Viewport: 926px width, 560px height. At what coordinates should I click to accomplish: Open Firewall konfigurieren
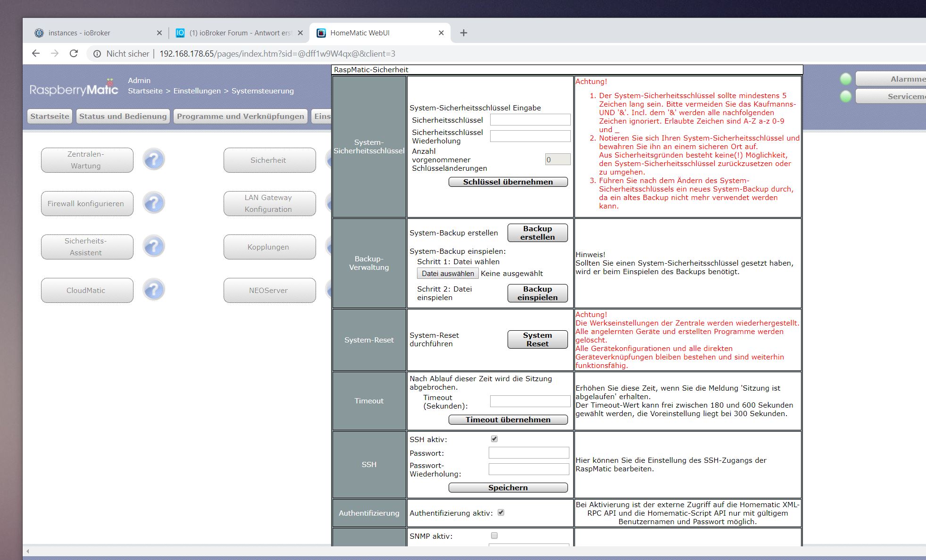pyautogui.click(x=87, y=203)
